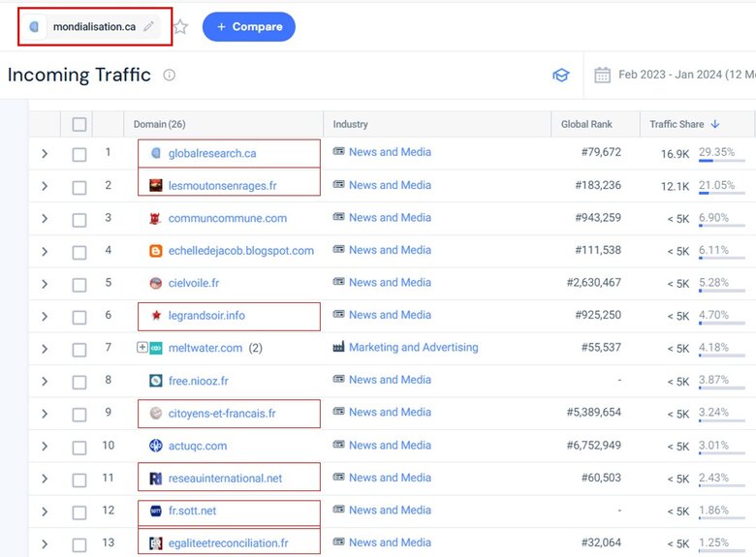Click the actuqc.com favicon
The width and height of the screenshot is (756, 557).
pos(156,446)
